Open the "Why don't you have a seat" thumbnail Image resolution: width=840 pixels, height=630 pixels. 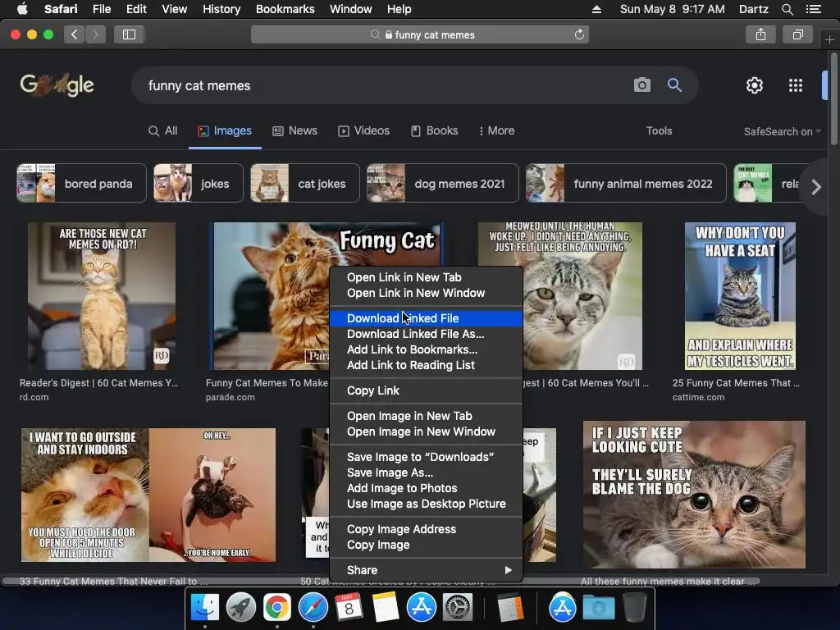(x=740, y=295)
